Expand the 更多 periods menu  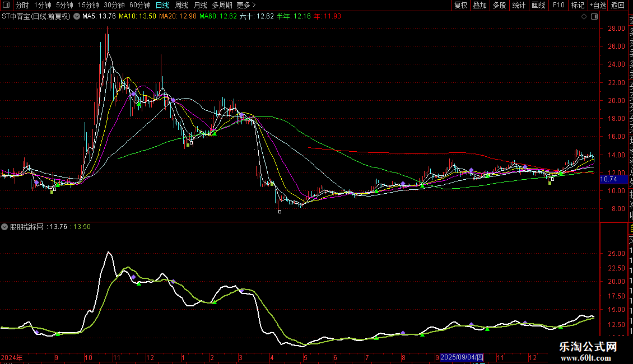pos(246,5)
